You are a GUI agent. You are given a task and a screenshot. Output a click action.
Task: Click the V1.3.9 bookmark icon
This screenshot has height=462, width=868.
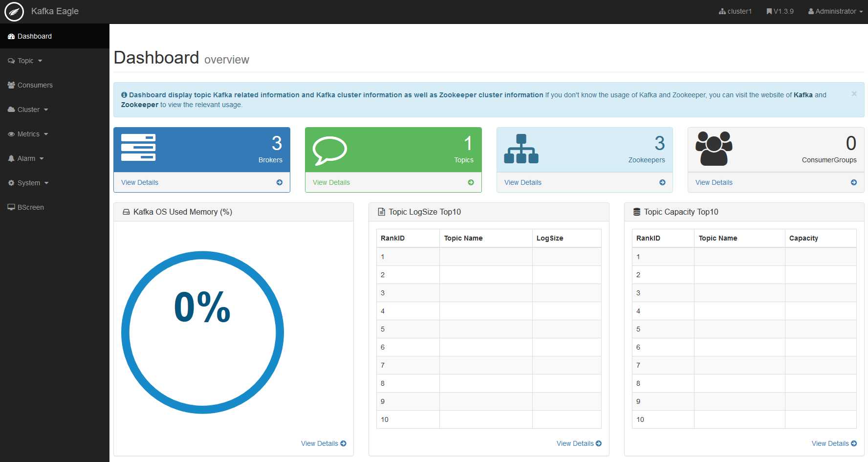769,11
